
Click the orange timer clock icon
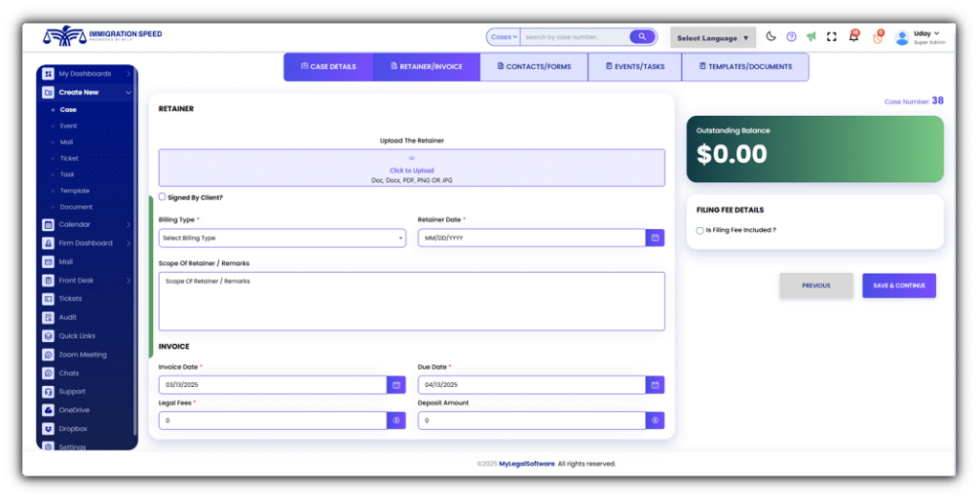tap(879, 37)
